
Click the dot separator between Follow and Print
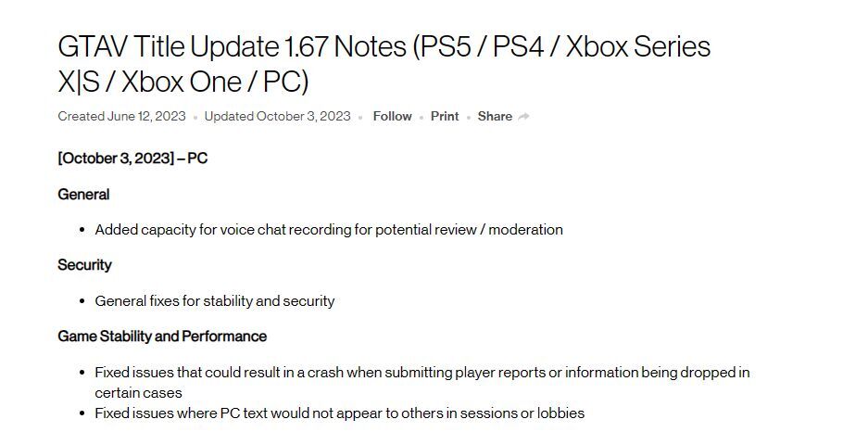coord(421,118)
